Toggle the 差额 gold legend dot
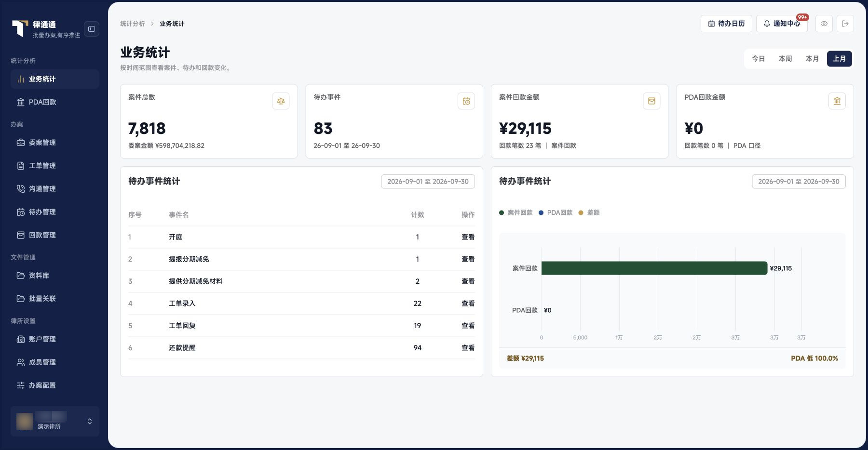The height and width of the screenshot is (450, 868). [581, 212]
